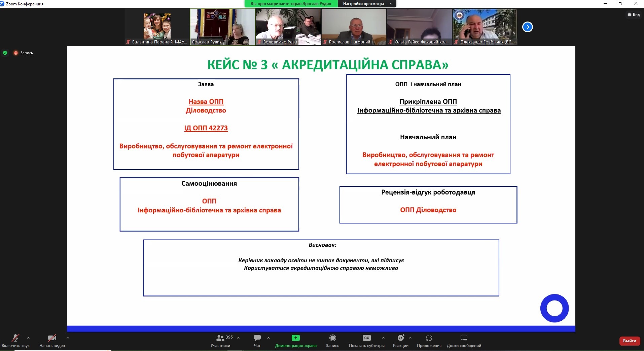Viewport: 644px width, 351px height.
Task: Click the underlined Назва ОПП text
Action: pos(206,102)
